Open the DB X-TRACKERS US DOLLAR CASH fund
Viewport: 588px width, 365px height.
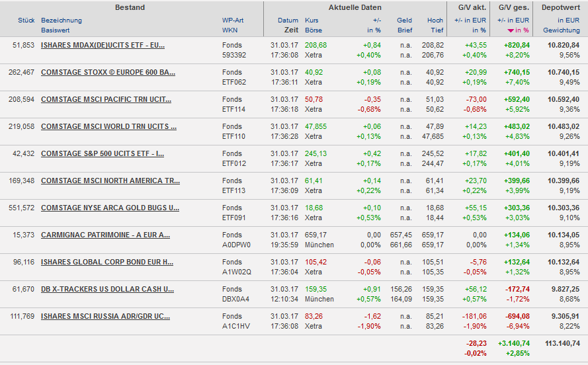coord(107,289)
